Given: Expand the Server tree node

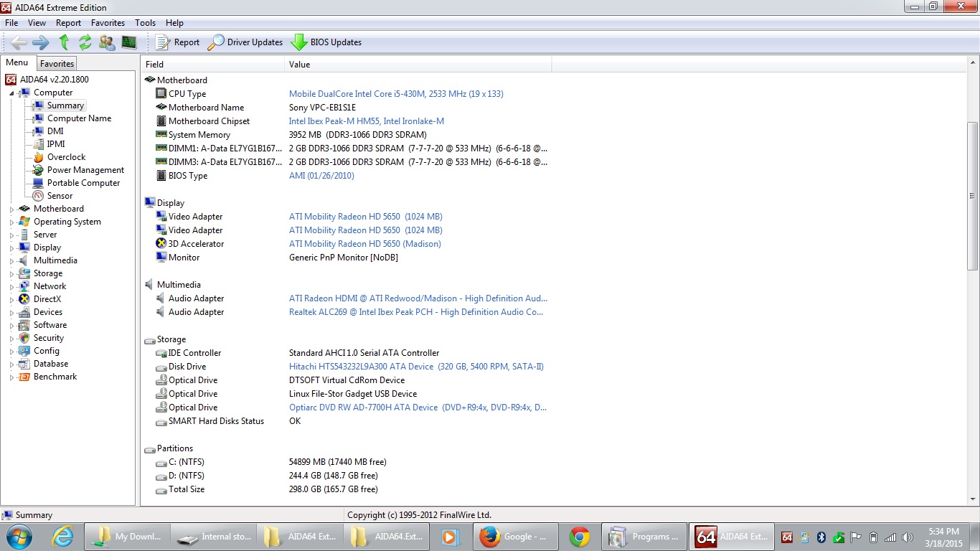Looking at the screenshot, I should point(11,235).
